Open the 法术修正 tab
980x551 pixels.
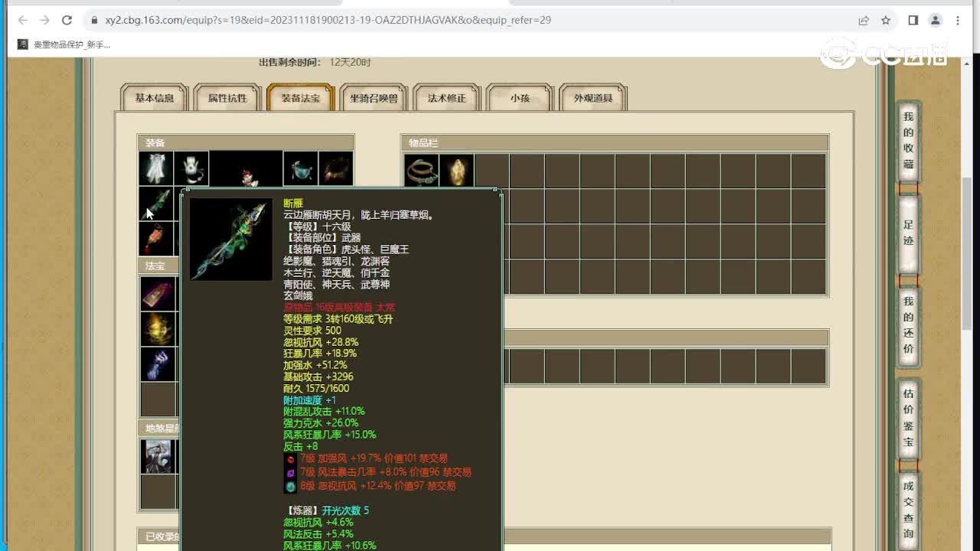tap(446, 98)
